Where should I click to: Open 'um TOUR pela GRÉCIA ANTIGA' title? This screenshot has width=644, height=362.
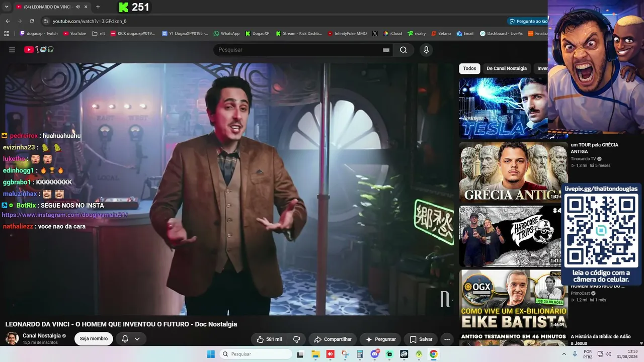click(594, 148)
